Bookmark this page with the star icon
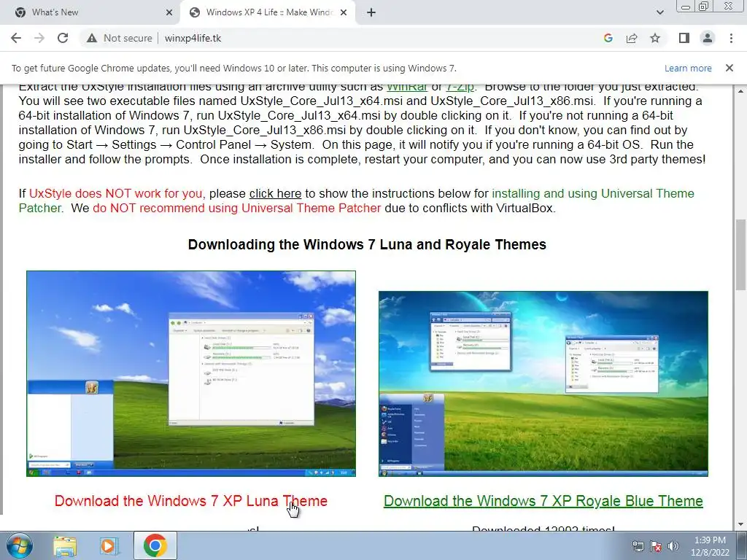This screenshot has width=747, height=560. [655, 38]
